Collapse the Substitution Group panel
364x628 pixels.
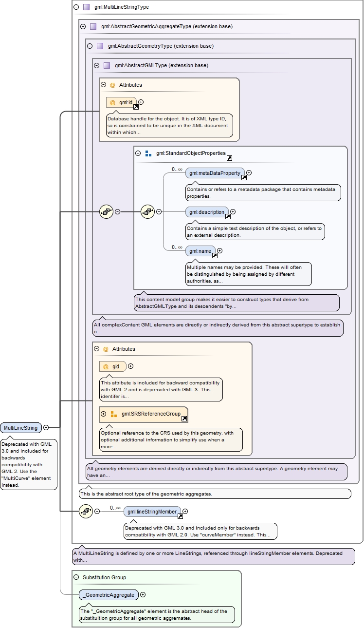76,577
